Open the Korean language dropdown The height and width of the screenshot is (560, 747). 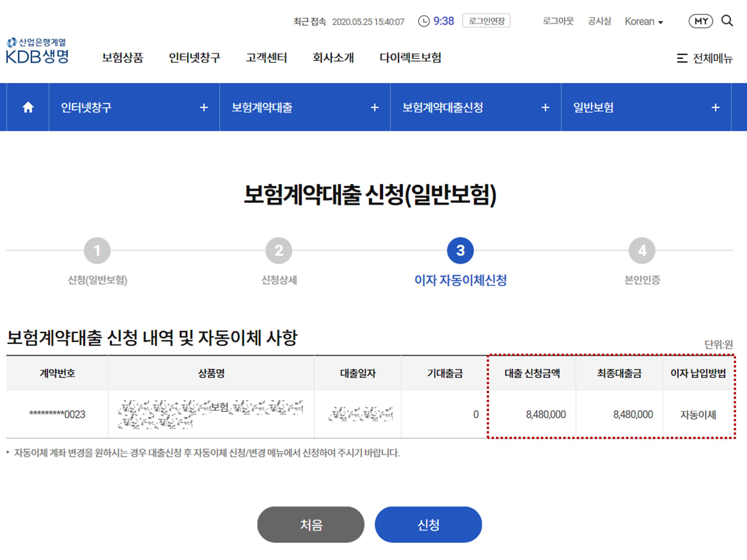(x=644, y=22)
